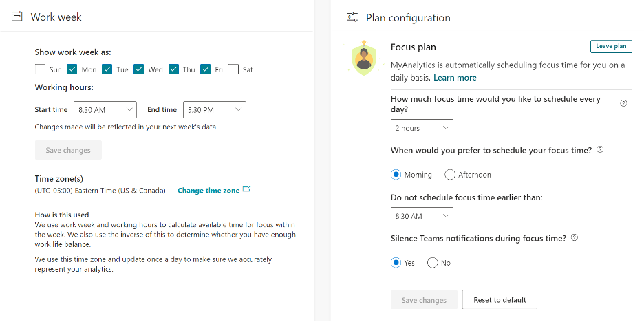Viewport: 644px width, 322px height.
Task: Select Afternoon focus time radio button
Action: point(450,175)
